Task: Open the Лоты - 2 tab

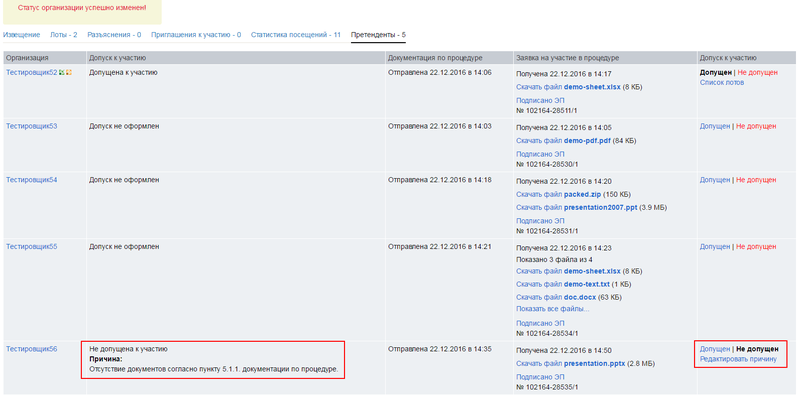Action: pos(64,35)
